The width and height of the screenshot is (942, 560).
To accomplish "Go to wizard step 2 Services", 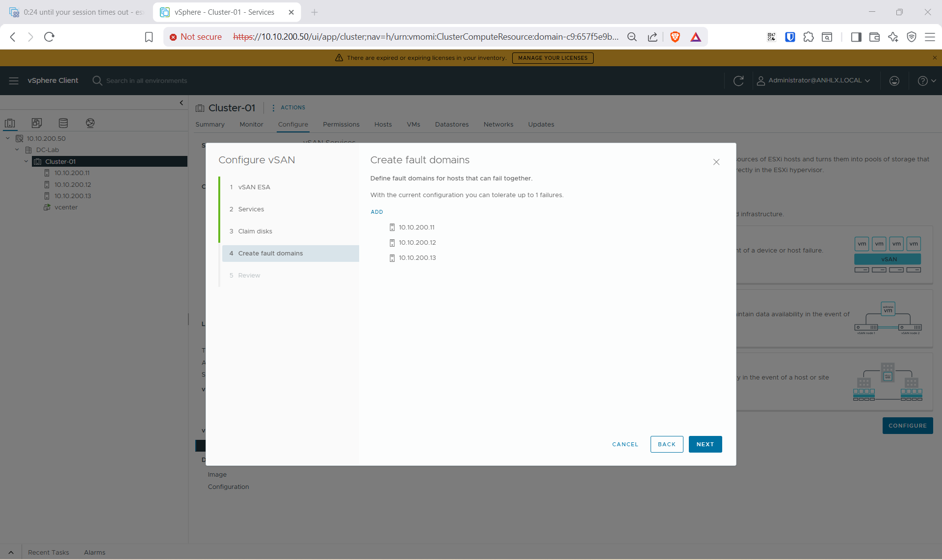I will tap(290, 209).
